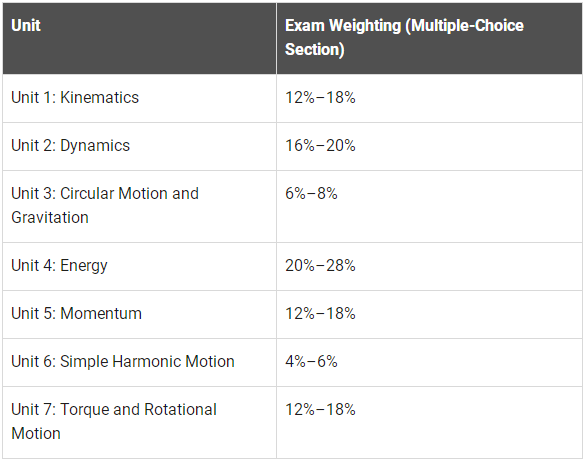The height and width of the screenshot is (461, 585).
Task: Click the word 'Motion' under Unit 7
Action: (x=36, y=433)
